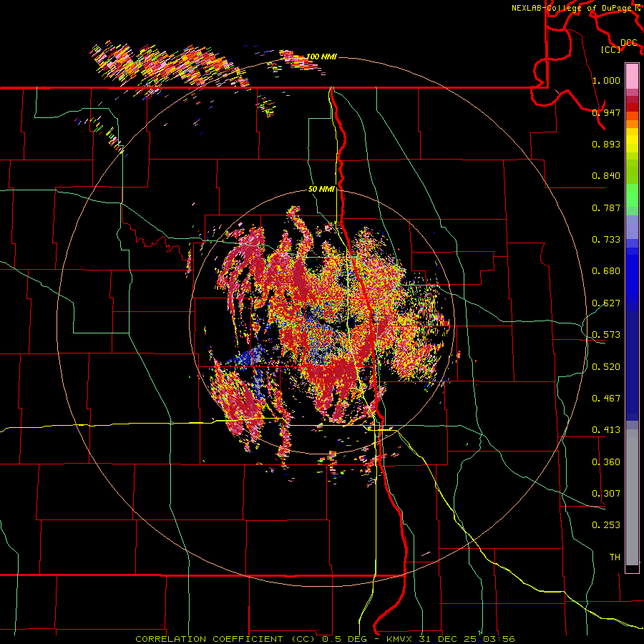The image size is (644, 644).
Task: Select the 0.627 value on the color scale
Action: [x=606, y=303]
